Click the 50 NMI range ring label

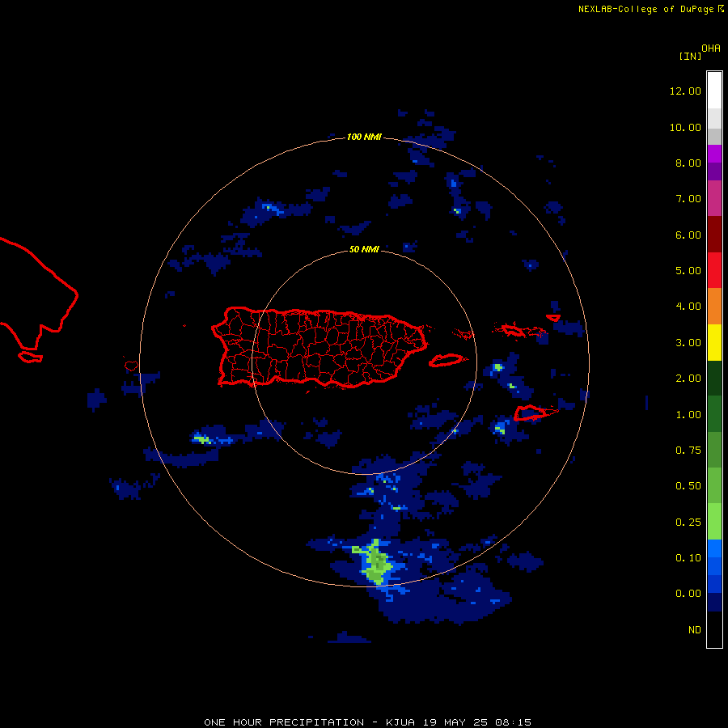tap(364, 249)
